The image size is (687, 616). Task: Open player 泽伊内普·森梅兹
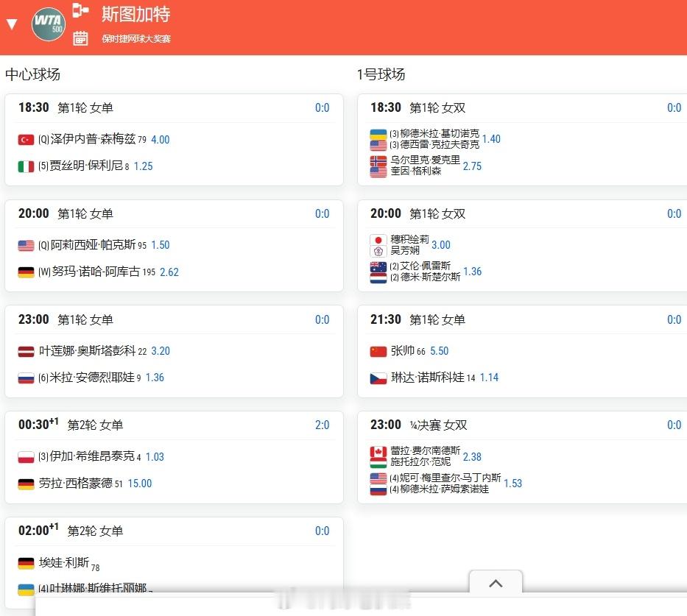click(93, 139)
